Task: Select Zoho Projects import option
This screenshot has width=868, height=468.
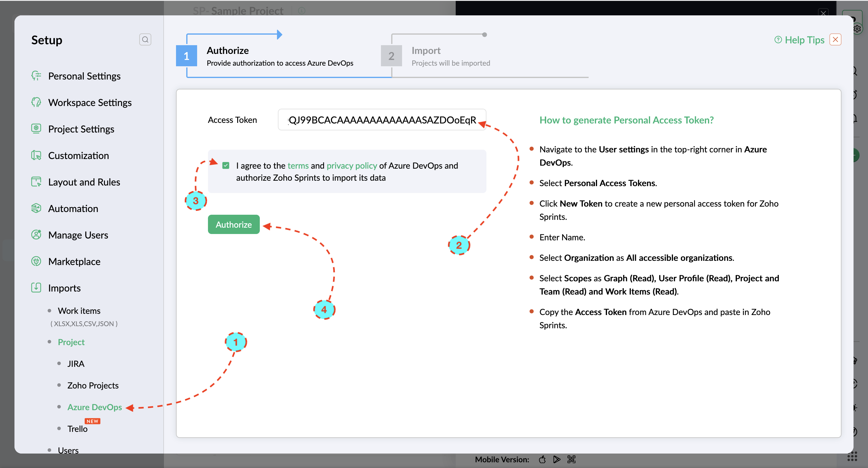Action: [93, 385]
